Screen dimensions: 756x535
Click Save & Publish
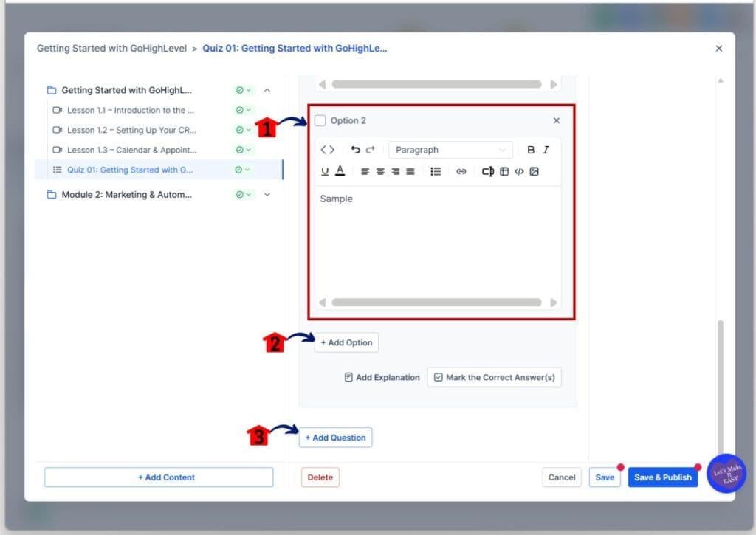[x=663, y=477]
